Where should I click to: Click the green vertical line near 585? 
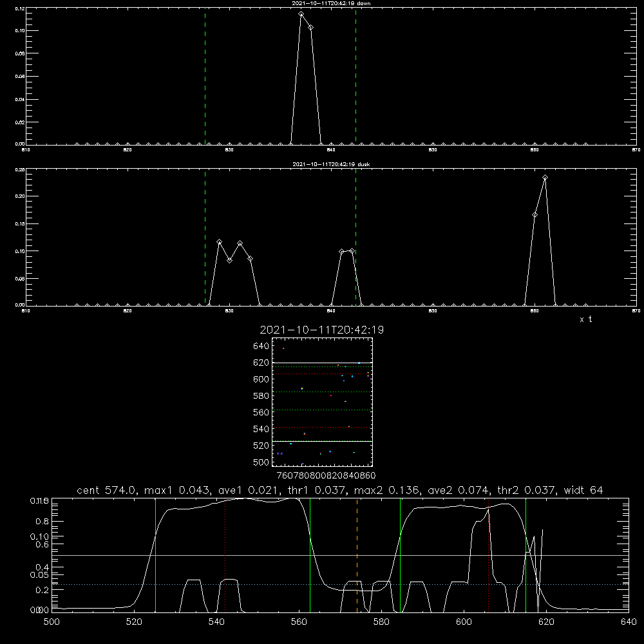pyautogui.click(x=400, y=555)
